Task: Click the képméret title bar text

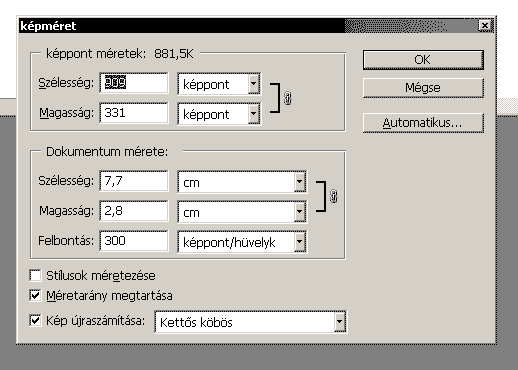Action: tap(48, 26)
